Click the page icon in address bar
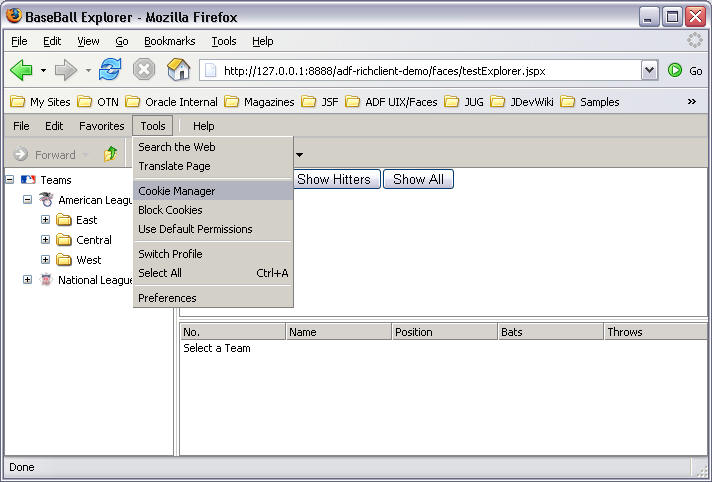Image resolution: width=712 pixels, height=482 pixels. click(211, 71)
